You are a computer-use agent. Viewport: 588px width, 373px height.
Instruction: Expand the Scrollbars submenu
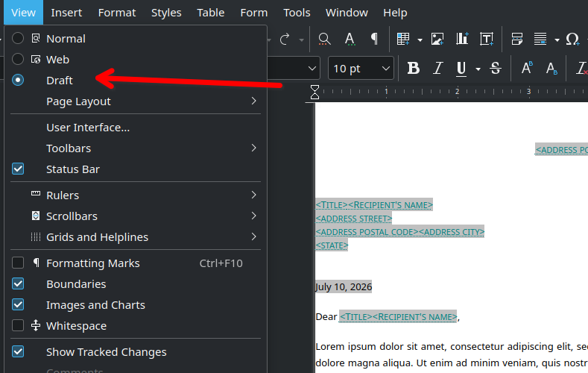pos(136,216)
